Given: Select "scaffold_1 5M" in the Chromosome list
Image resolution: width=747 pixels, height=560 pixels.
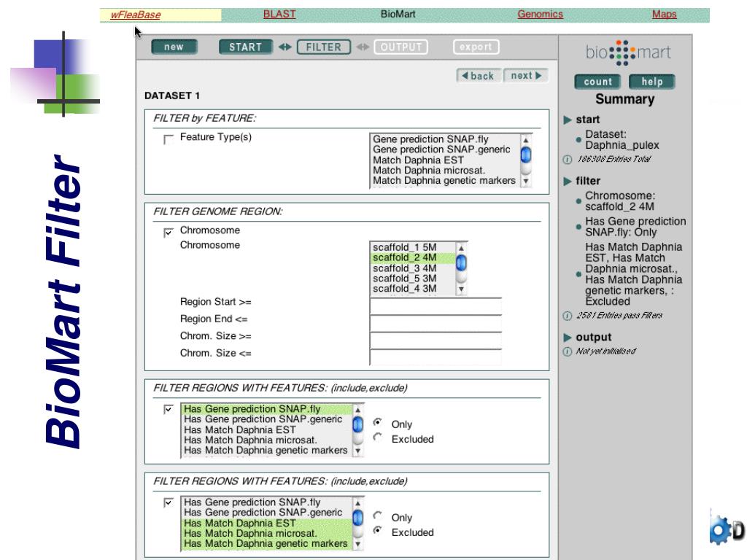Looking at the screenshot, I should pos(413,247).
